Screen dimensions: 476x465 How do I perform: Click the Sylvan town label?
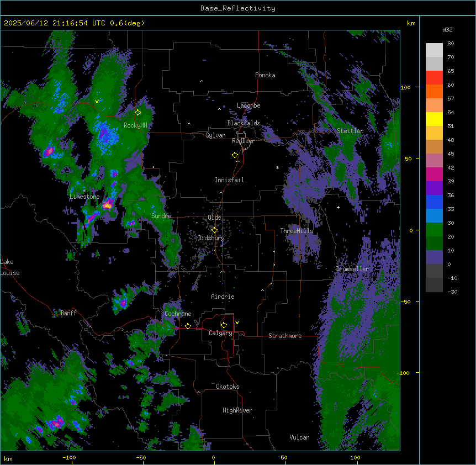(x=215, y=135)
